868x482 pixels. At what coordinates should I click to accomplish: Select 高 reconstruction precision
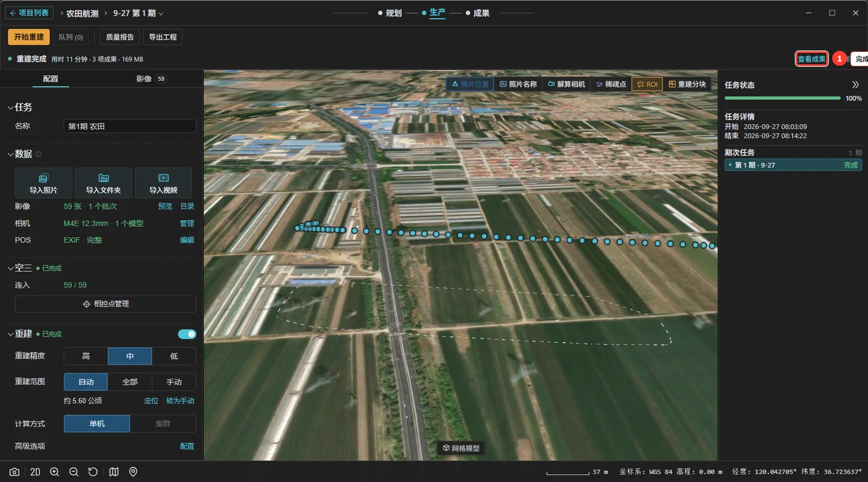(x=86, y=356)
